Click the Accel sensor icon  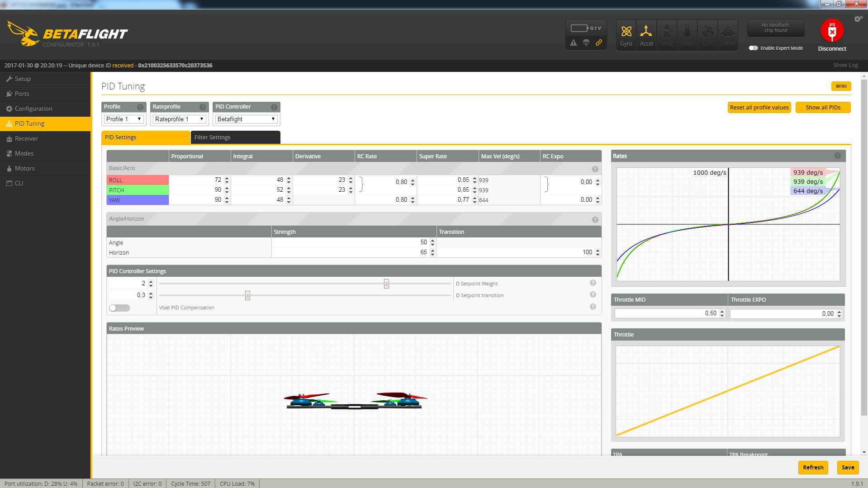coord(646,35)
